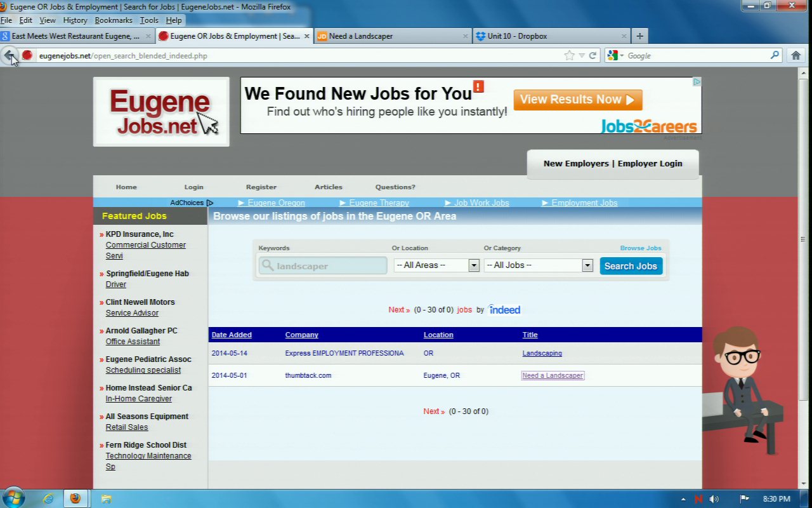The width and height of the screenshot is (812, 508).
Task: Open the taskbar volume speaker icon
Action: [714, 498]
